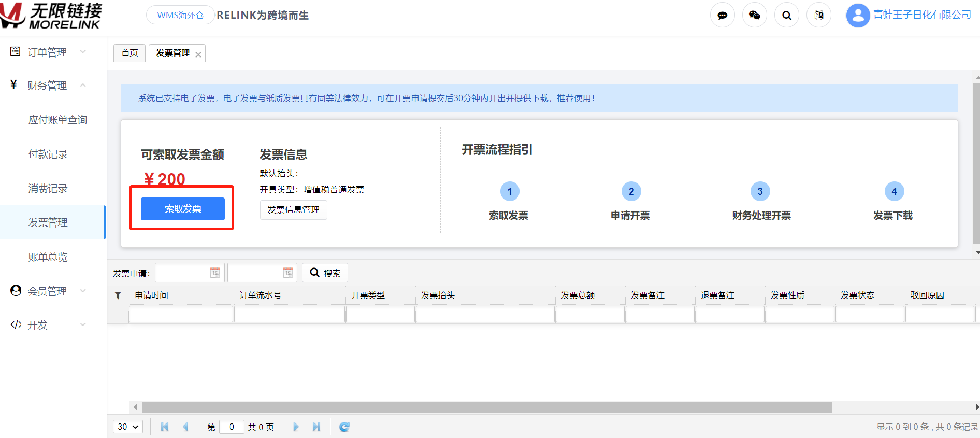Image resolution: width=980 pixels, height=438 pixels.
Task: Expand the 订单管理 menu
Action: pos(48,52)
